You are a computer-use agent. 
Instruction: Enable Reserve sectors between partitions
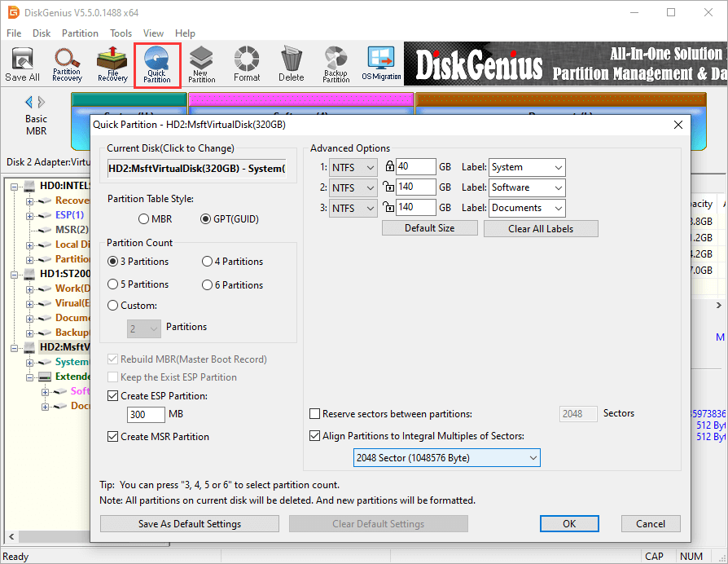click(315, 414)
